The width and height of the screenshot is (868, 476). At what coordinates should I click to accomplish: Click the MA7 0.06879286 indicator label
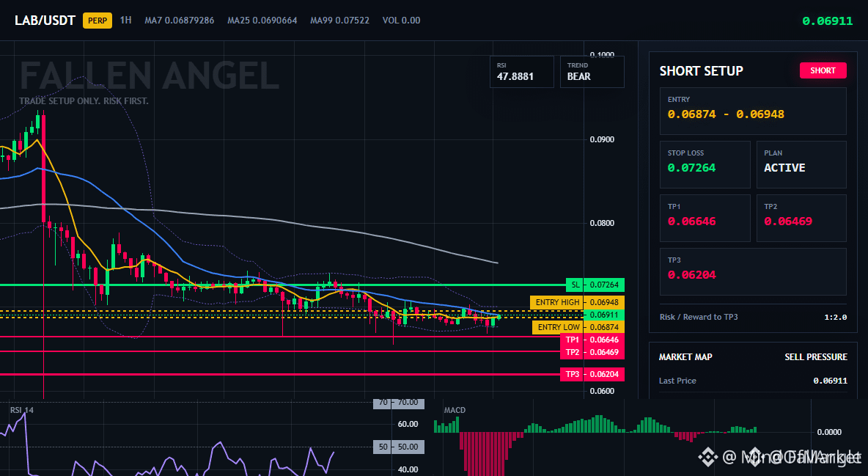(180, 21)
